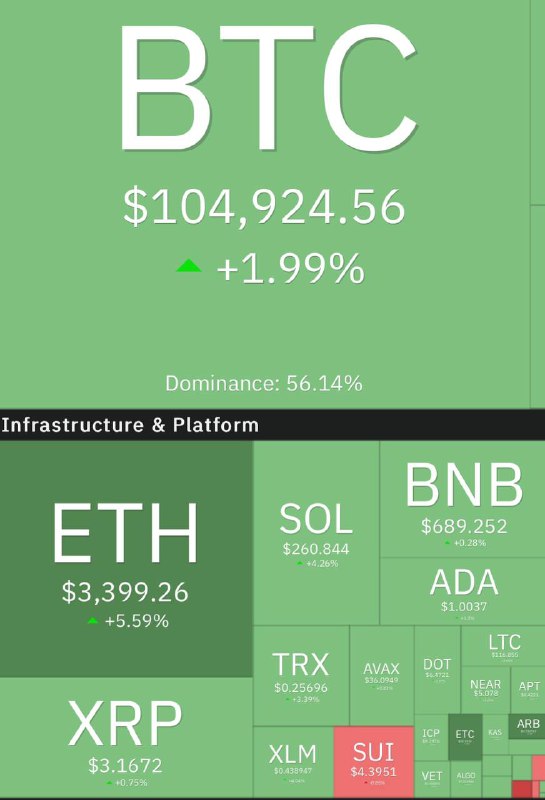Open the BTC tile

click(x=265, y=204)
